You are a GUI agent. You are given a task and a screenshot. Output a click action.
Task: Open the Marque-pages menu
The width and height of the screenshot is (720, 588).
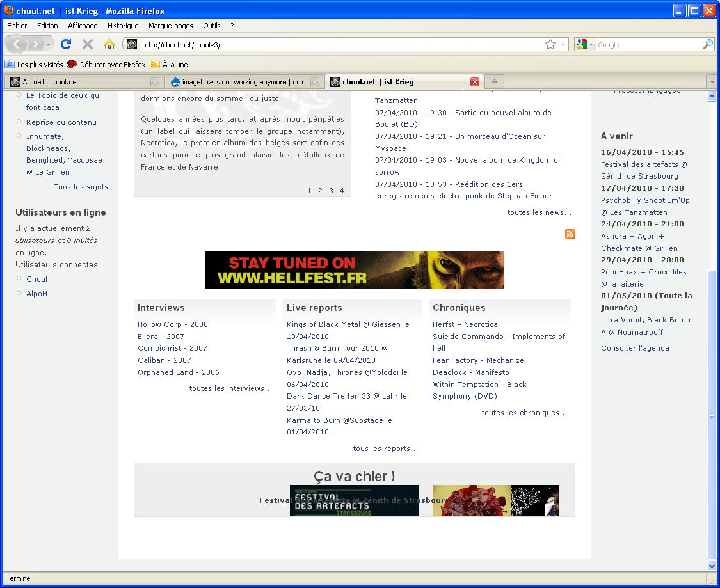click(x=170, y=26)
